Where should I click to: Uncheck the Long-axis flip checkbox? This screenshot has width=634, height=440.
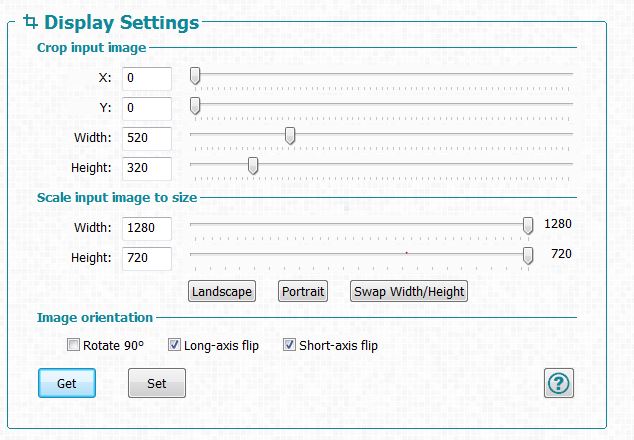point(174,345)
